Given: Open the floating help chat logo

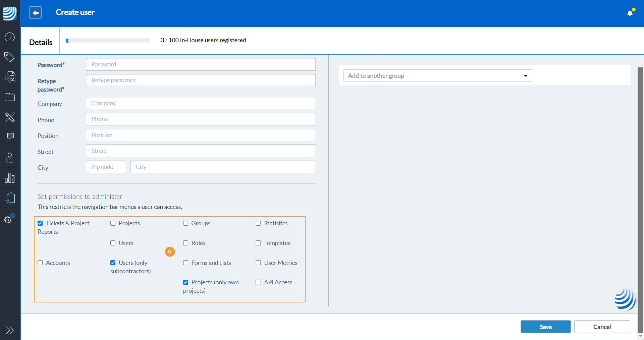Looking at the screenshot, I should 625,300.
